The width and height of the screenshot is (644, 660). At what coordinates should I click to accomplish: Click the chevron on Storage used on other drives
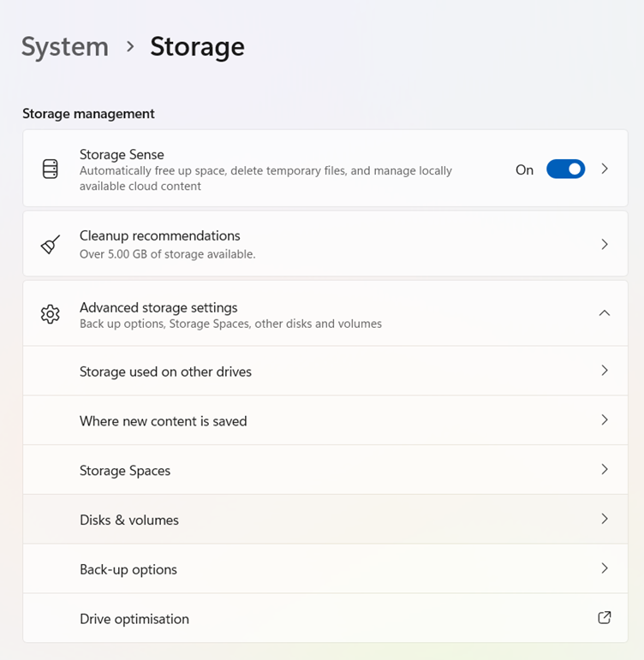(x=605, y=371)
